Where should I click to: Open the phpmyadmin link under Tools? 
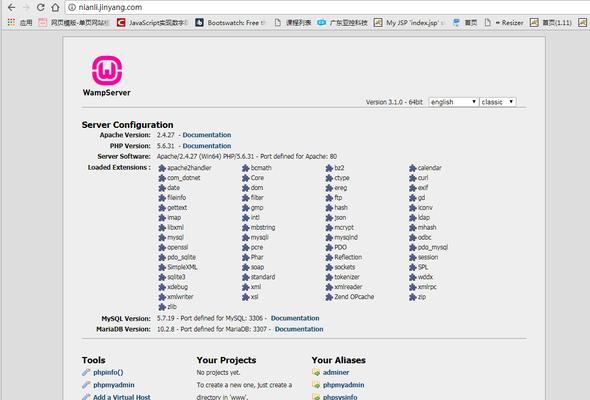tap(114, 385)
